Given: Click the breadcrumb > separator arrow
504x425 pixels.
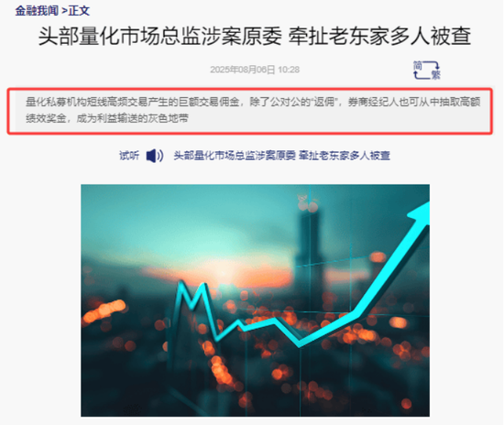Looking at the screenshot, I should (x=64, y=11).
